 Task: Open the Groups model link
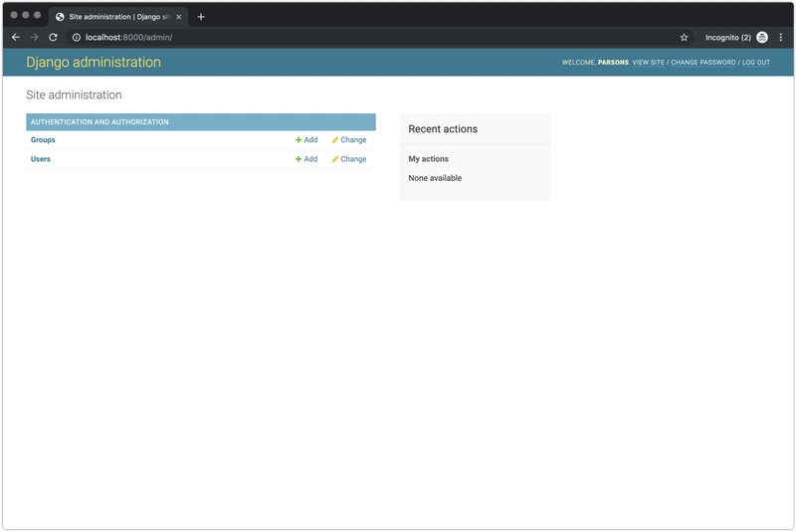point(43,140)
